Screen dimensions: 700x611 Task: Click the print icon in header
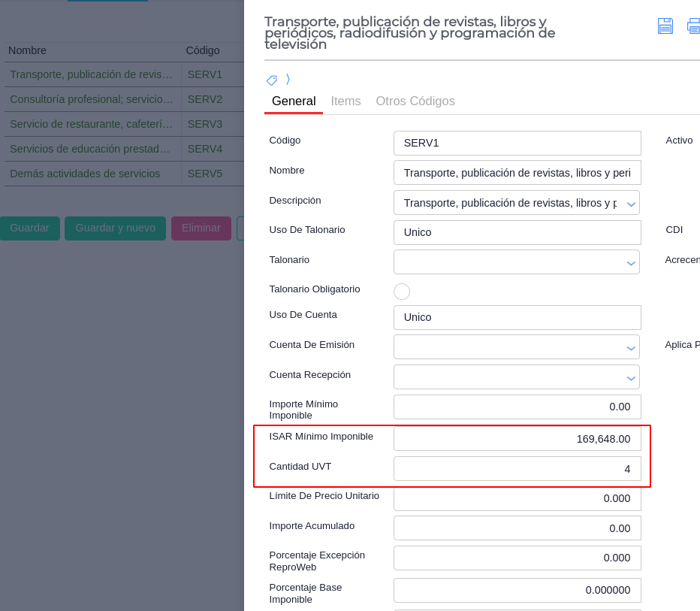[x=693, y=26]
